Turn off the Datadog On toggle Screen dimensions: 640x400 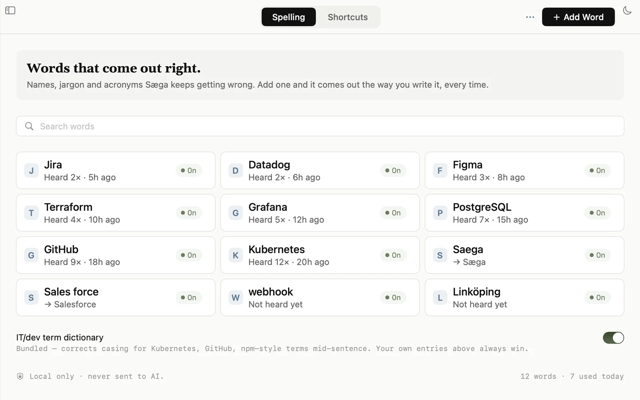[x=393, y=171]
